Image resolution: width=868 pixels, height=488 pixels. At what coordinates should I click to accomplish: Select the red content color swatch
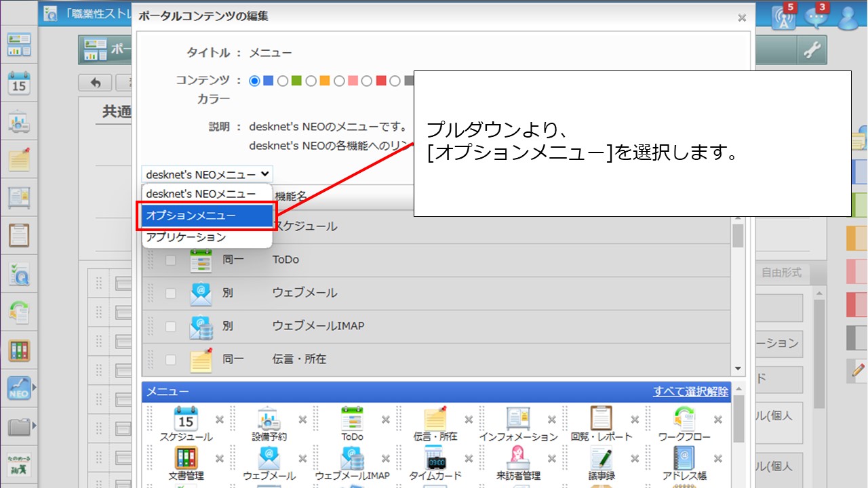click(381, 81)
